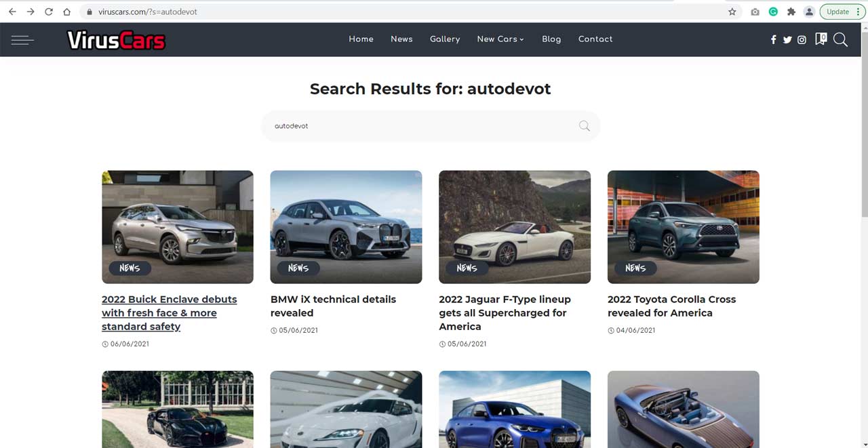
Task: Open the Blog menu item
Action: pyautogui.click(x=551, y=39)
